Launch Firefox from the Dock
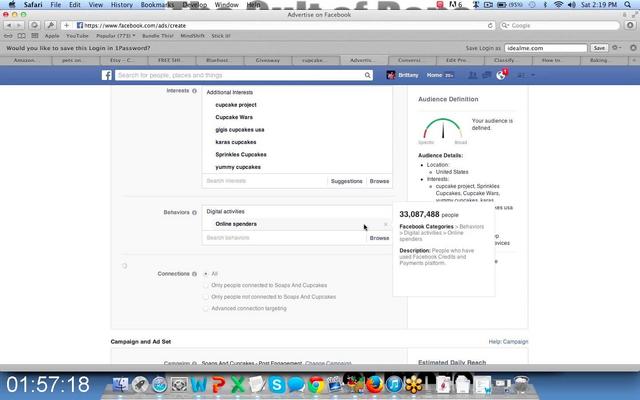The height and width of the screenshot is (400, 640). pos(375,384)
